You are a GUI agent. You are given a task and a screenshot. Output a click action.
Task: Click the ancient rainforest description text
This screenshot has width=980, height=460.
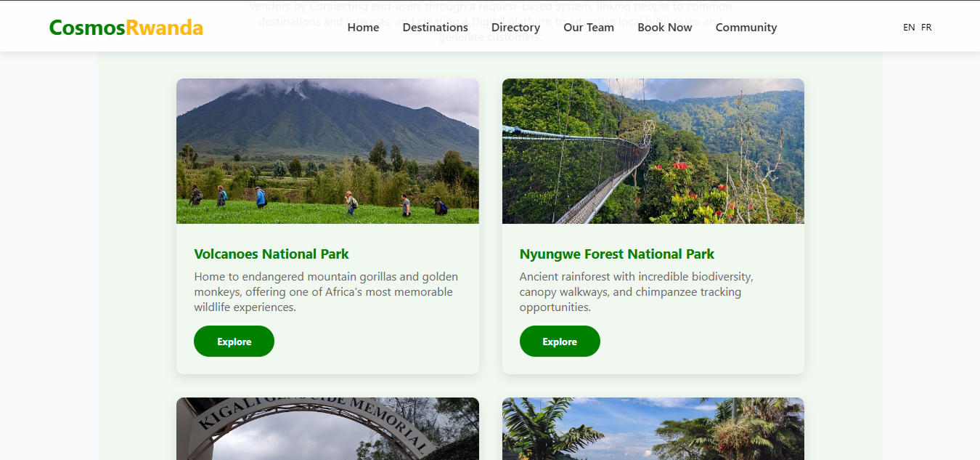(x=636, y=292)
